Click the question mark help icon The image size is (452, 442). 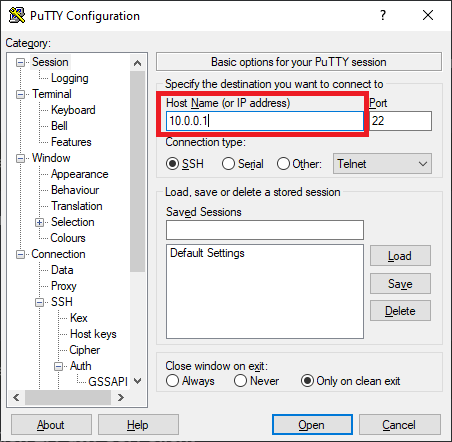pyautogui.click(x=383, y=15)
